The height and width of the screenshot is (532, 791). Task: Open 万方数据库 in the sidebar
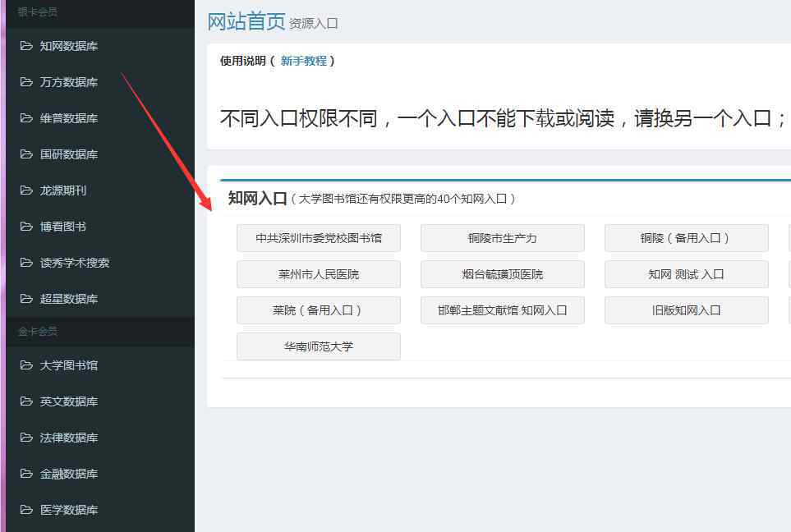pyautogui.click(x=69, y=82)
